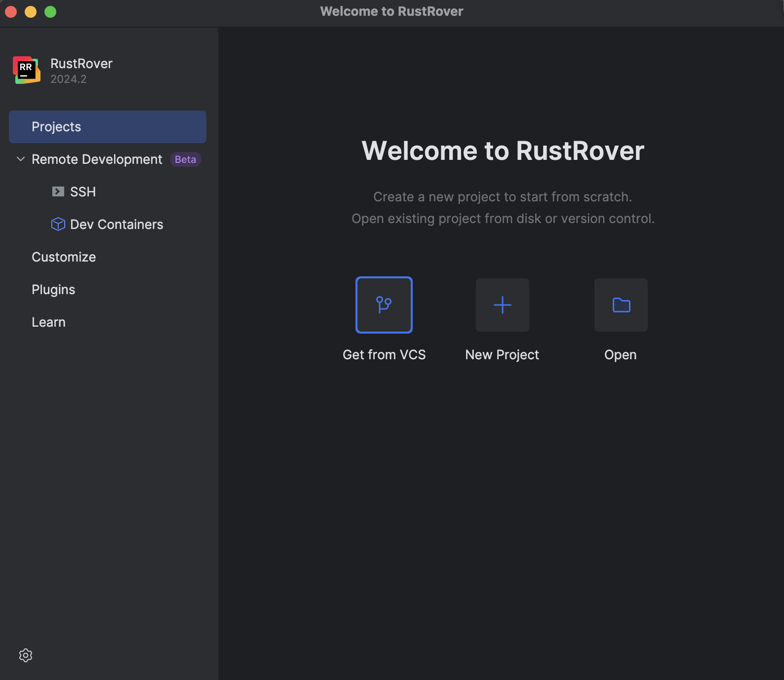Image resolution: width=784 pixels, height=680 pixels.
Task: Click the Dev Containers cube icon
Action: 58,225
